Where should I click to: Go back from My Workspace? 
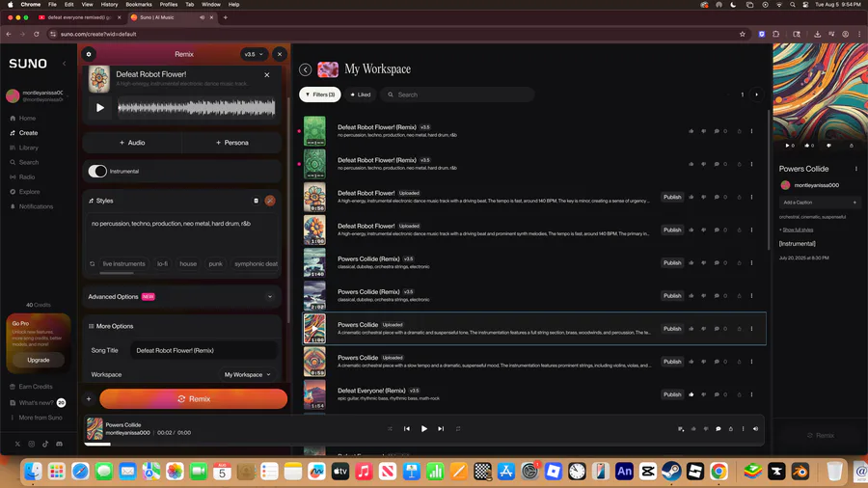(x=305, y=69)
